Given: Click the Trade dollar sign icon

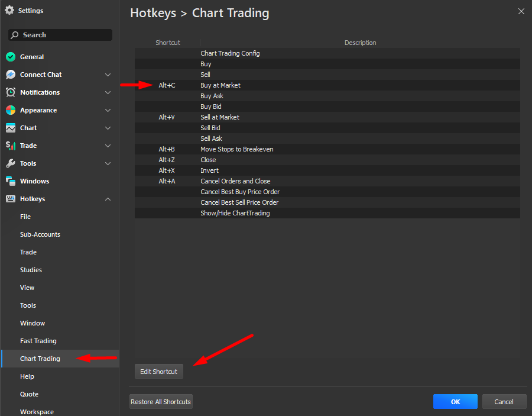Looking at the screenshot, I should tap(10, 146).
